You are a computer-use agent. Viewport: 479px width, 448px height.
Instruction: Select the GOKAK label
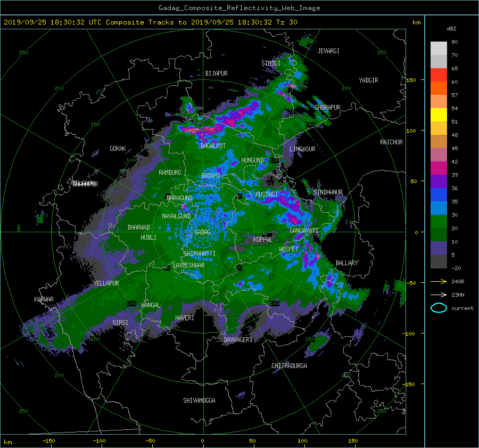118,149
